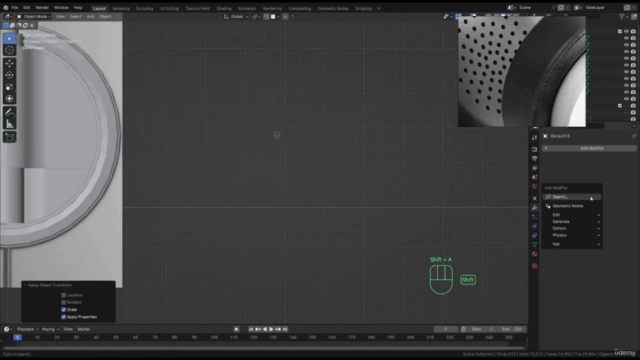Open the Texture properties tab
This screenshot has width=640, height=360.
point(535,266)
